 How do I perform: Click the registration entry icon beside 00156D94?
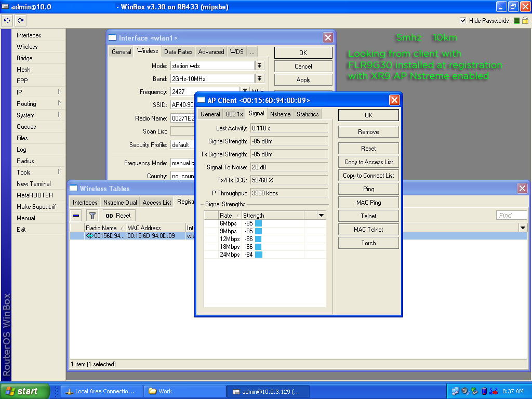click(x=89, y=236)
